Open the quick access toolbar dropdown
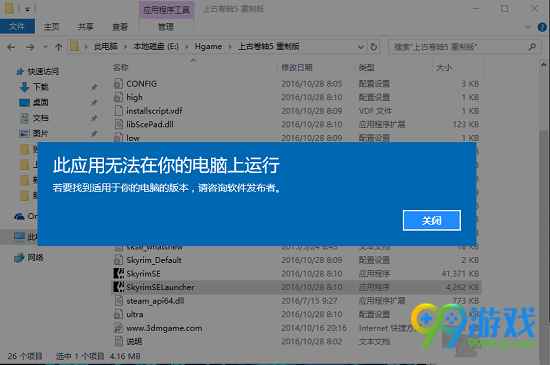 pos(27,9)
